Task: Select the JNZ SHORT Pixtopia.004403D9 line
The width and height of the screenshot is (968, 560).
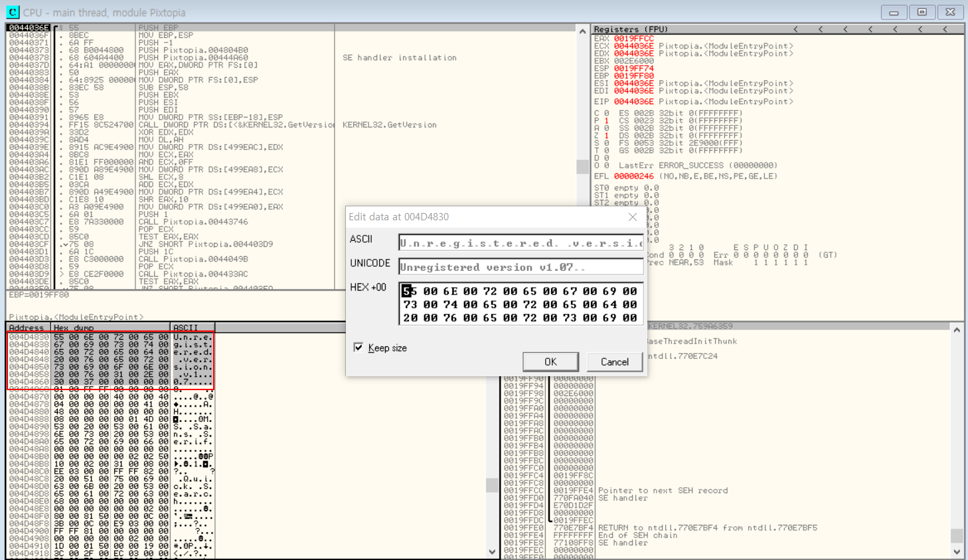Action: pyautogui.click(x=206, y=244)
